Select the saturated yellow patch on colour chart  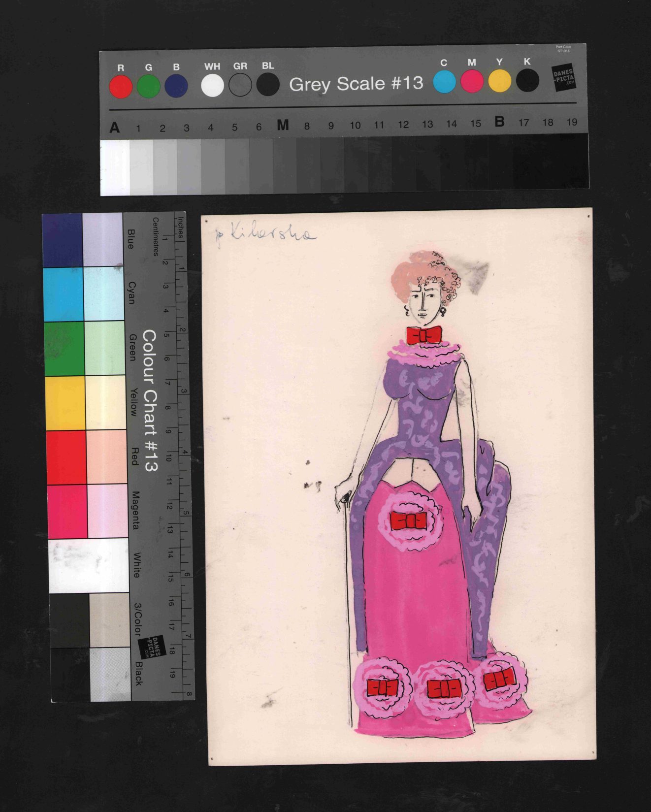(65, 402)
